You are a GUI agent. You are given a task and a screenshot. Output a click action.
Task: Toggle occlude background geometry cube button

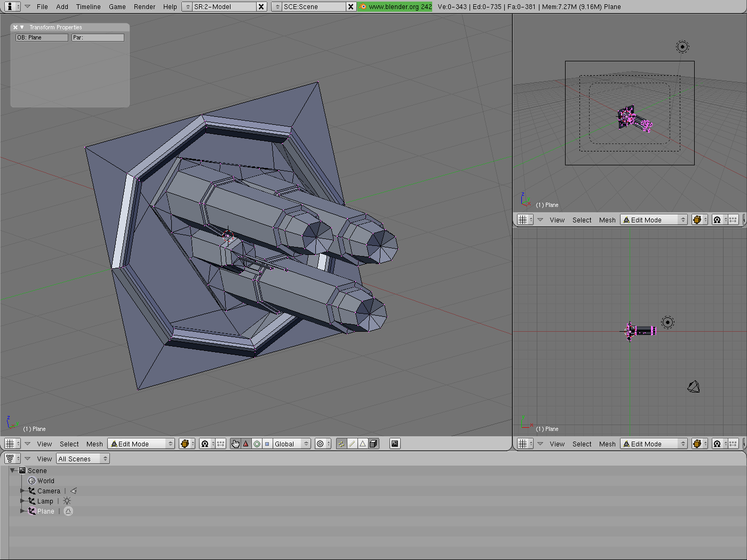point(373,444)
